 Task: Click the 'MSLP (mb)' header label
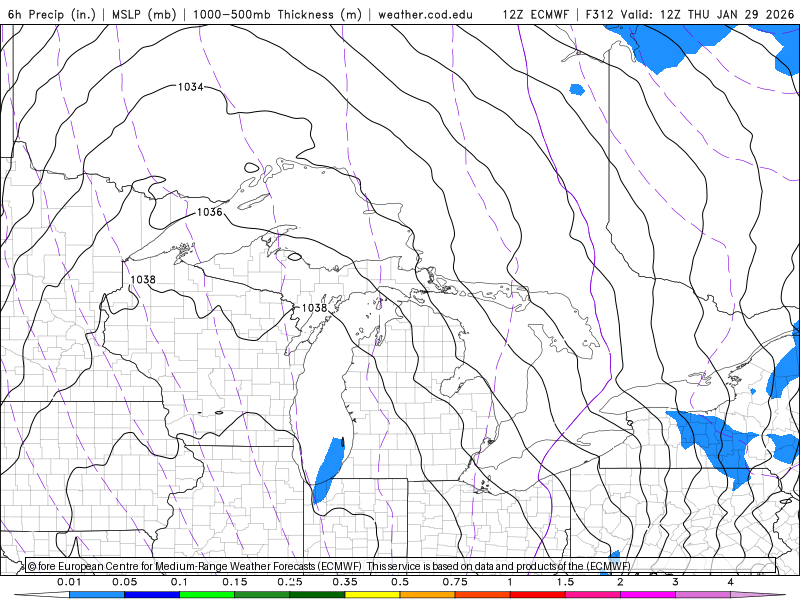tap(143, 14)
